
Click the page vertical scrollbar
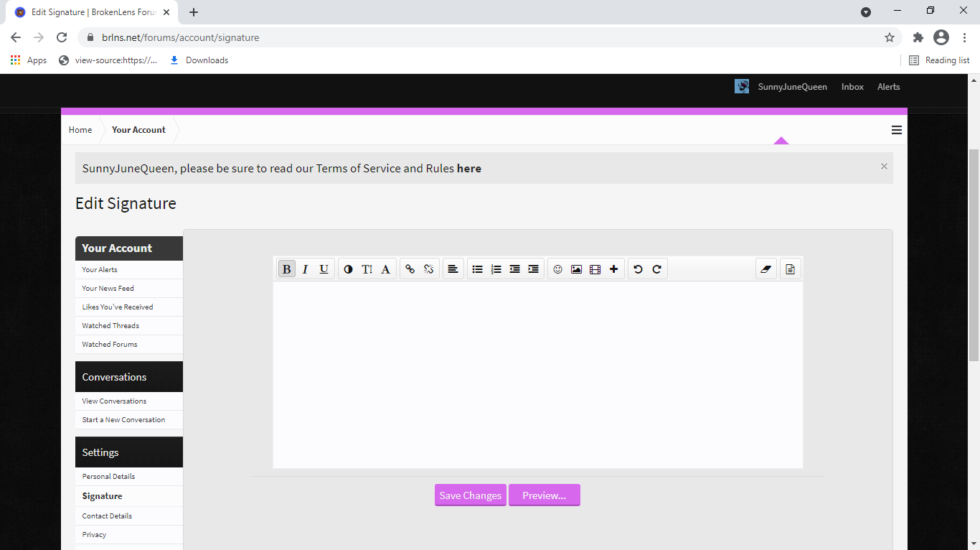[974, 255]
